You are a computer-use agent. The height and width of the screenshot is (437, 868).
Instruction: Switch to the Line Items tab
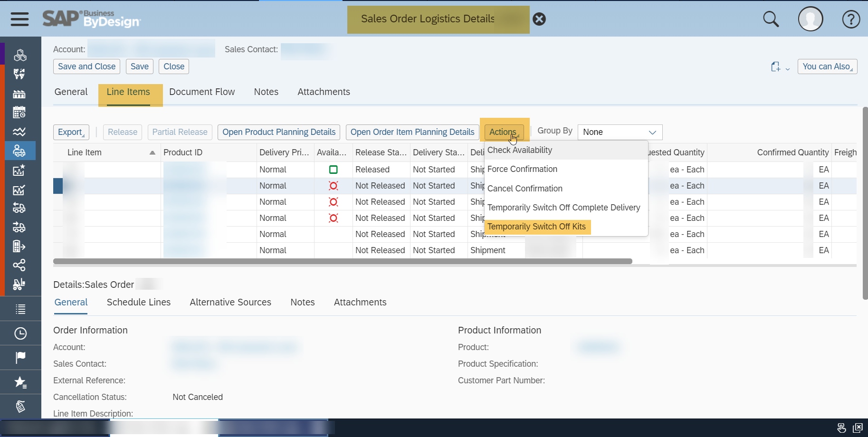click(128, 92)
